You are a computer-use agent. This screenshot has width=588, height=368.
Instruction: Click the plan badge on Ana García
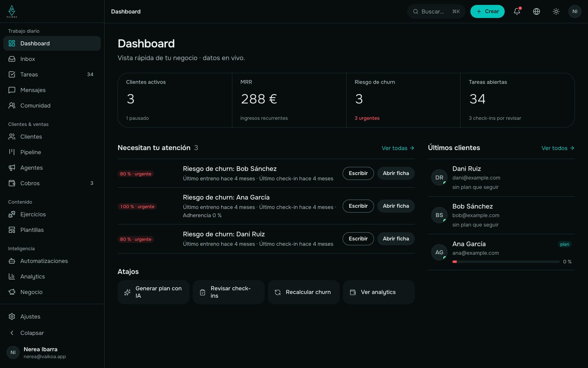click(x=564, y=244)
